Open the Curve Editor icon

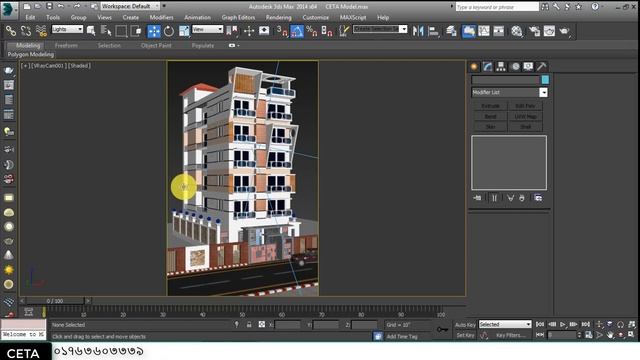point(484,31)
